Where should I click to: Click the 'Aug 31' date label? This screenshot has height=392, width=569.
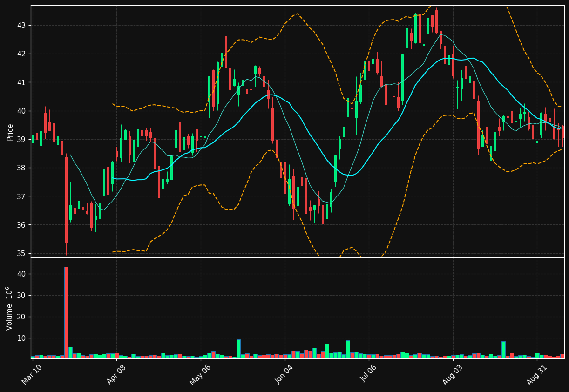coord(537,375)
